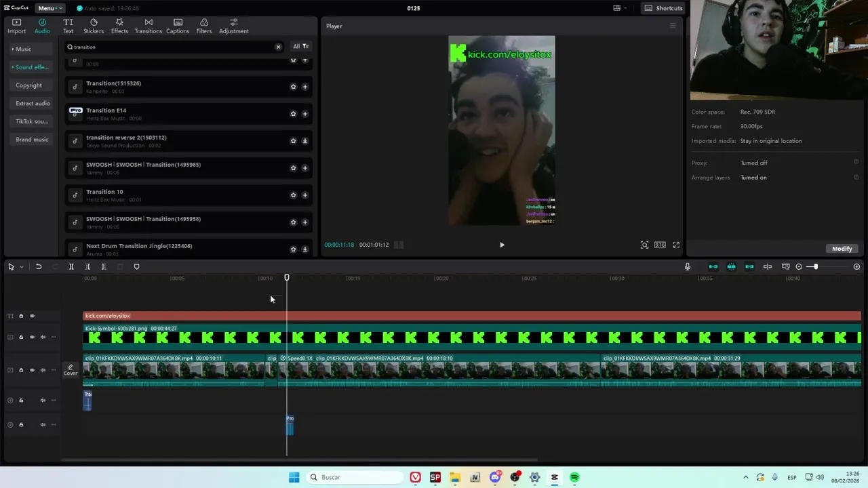Add SWOOSH Transition(1495958) to the timeline

coord(304,222)
